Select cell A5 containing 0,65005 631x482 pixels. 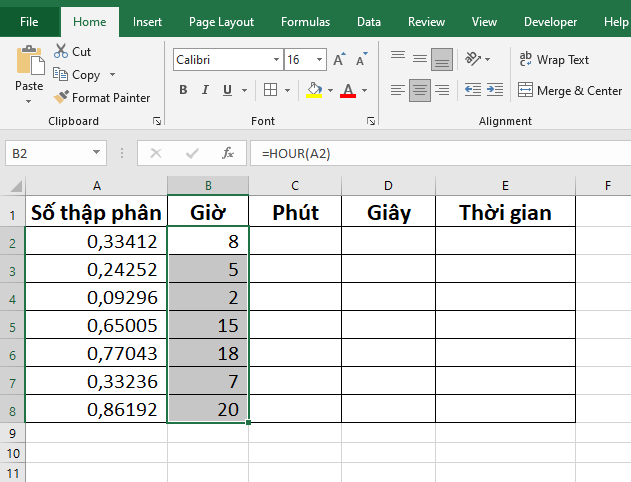point(96,325)
